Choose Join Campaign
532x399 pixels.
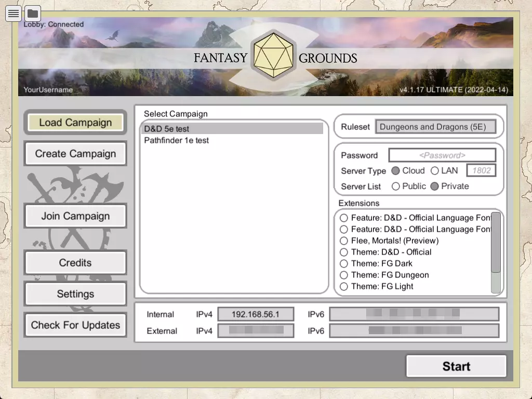point(75,216)
